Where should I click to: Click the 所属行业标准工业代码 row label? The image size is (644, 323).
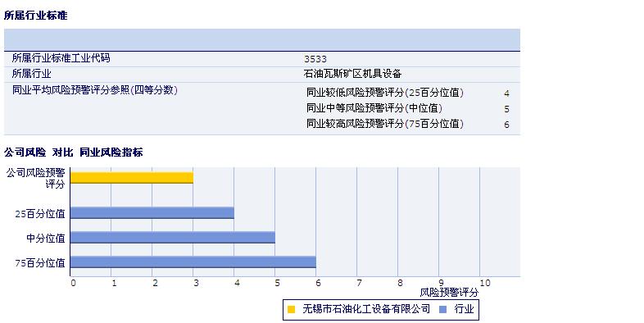coord(61,58)
